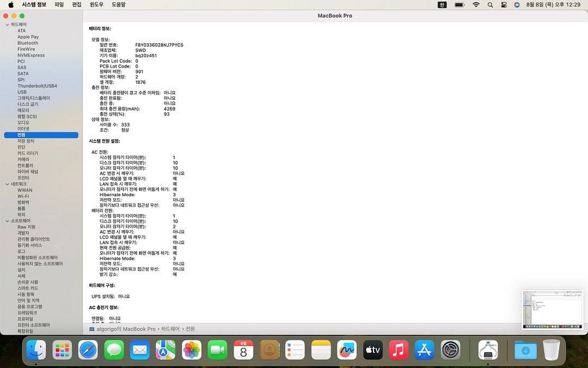Select Thunderbolt/USB4 in the sidebar
588x368 pixels.
[x=37, y=86]
